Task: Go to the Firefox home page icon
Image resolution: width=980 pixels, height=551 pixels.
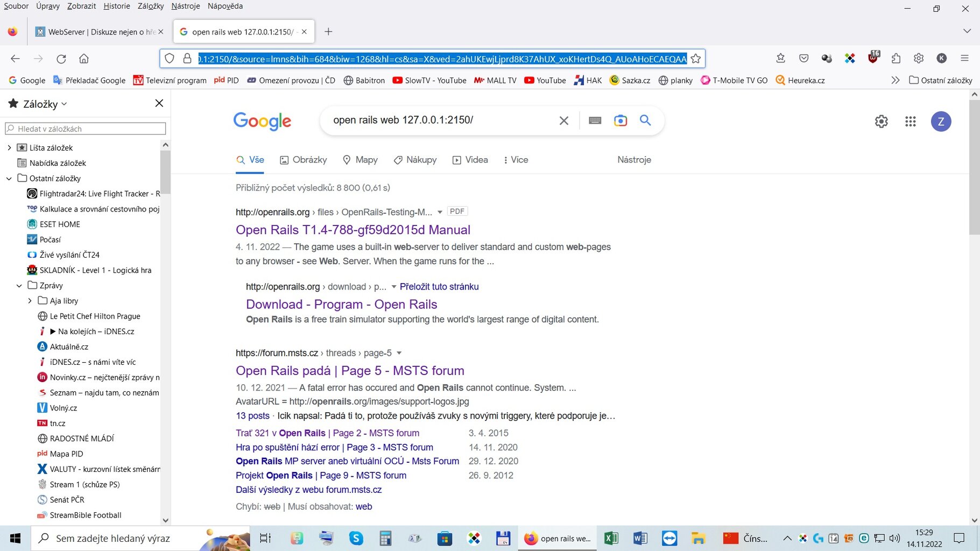Action: click(84, 59)
